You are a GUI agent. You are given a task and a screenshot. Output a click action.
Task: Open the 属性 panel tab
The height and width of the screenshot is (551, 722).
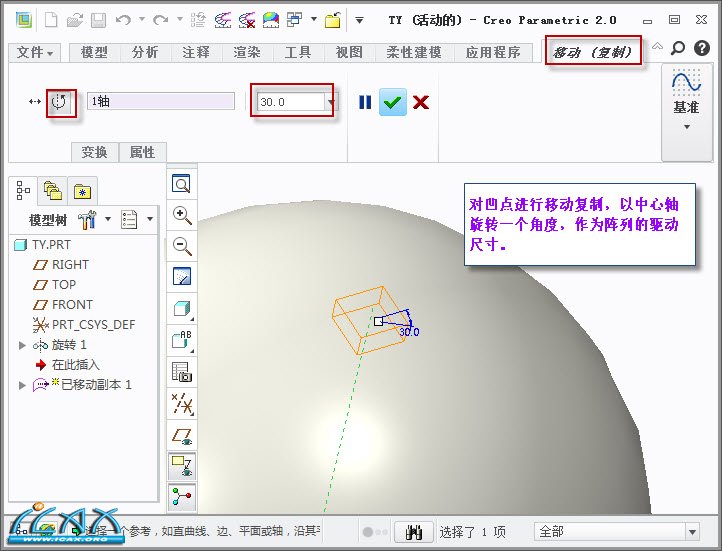[x=142, y=152]
